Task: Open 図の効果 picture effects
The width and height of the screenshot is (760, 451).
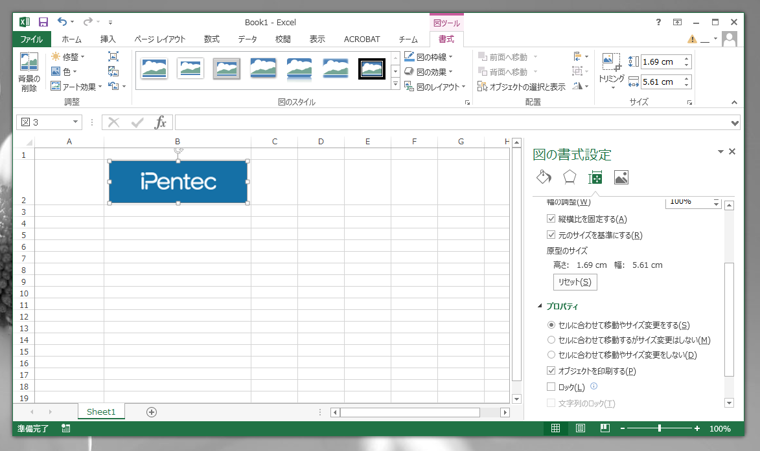Action: 428,72
